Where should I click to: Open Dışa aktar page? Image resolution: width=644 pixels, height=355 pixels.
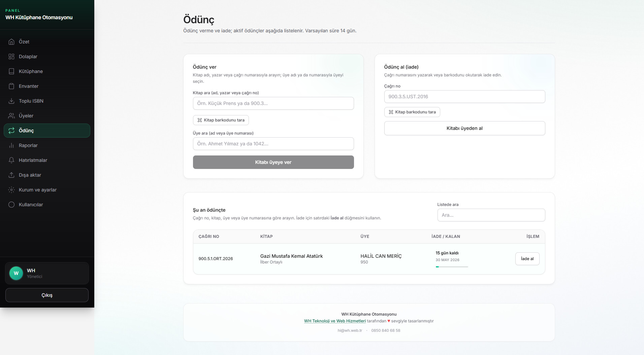[x=47, y=175]
